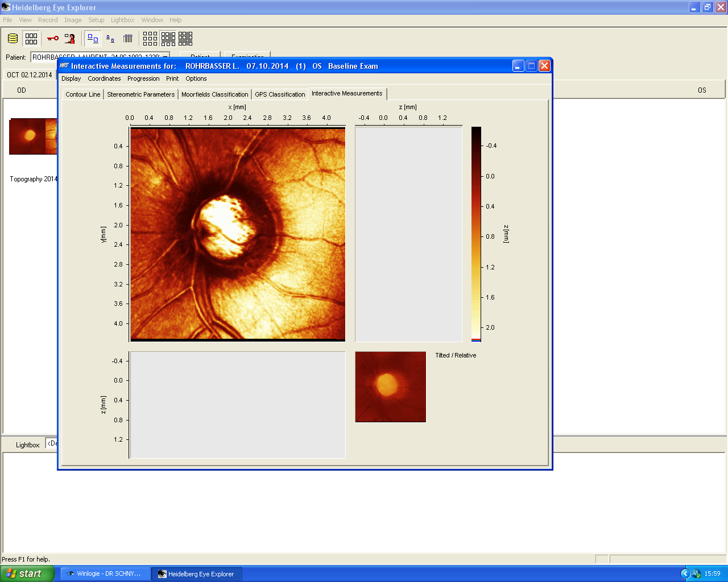Click the HRT icon in the dialog title bar
The image size is (728, 582).
click(x=64, y=66)
